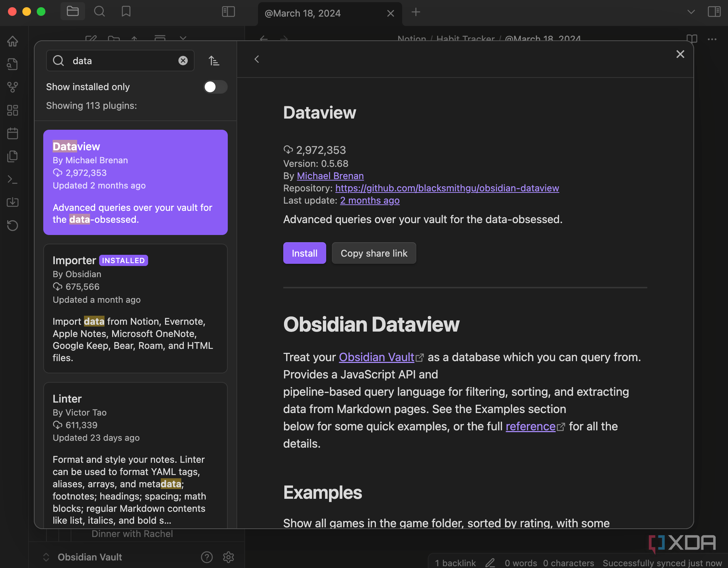Install the Dataview plugin

(305, 253)
